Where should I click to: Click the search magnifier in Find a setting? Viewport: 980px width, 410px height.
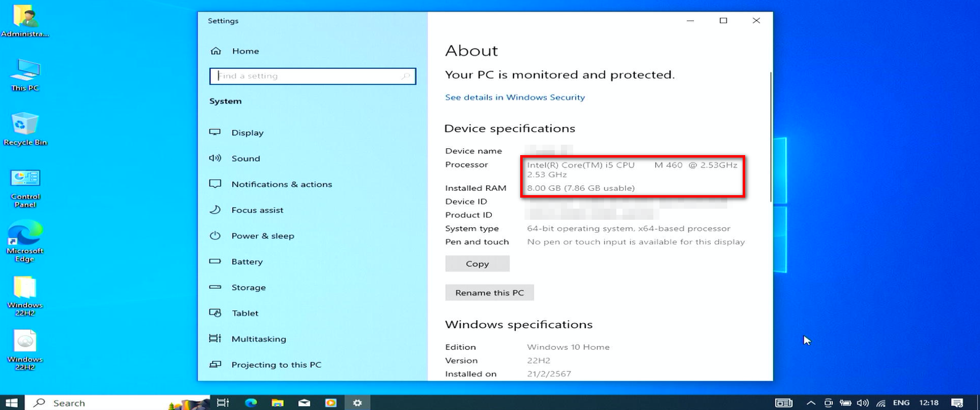click(x=406, y=76)
